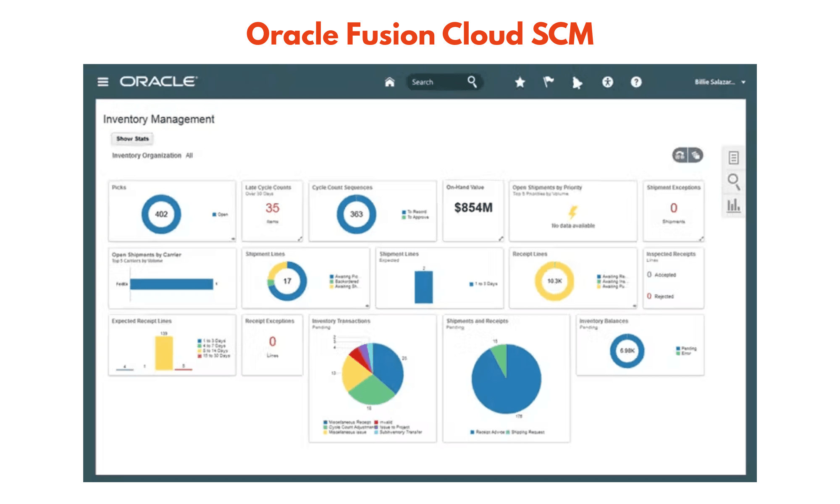840x504 pixels.
Task: Expand Late Cycle Counts tile corner
Action: tap(300, 239)
